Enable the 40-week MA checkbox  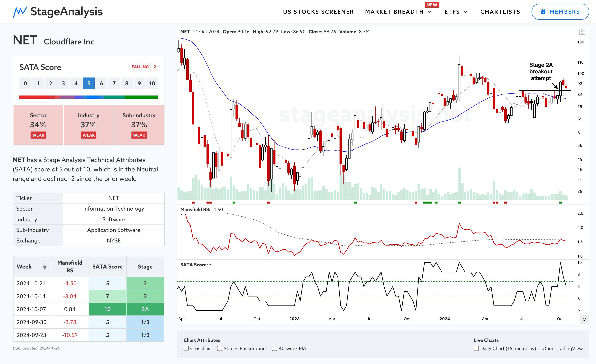pos(274,348)
